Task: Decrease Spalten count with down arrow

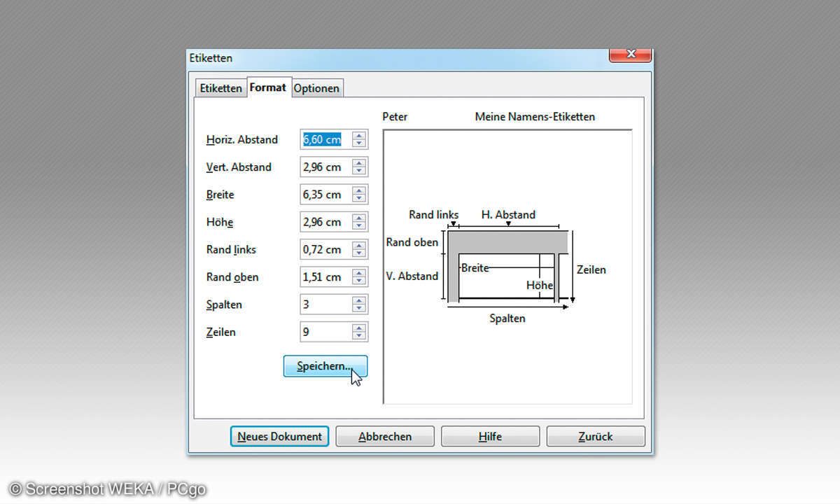Action: 359,309
